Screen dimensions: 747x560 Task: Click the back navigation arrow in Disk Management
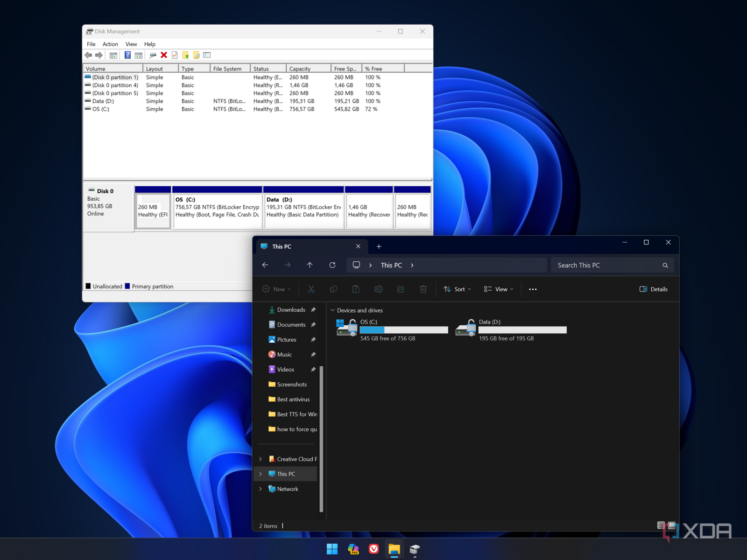pos(88,55)
